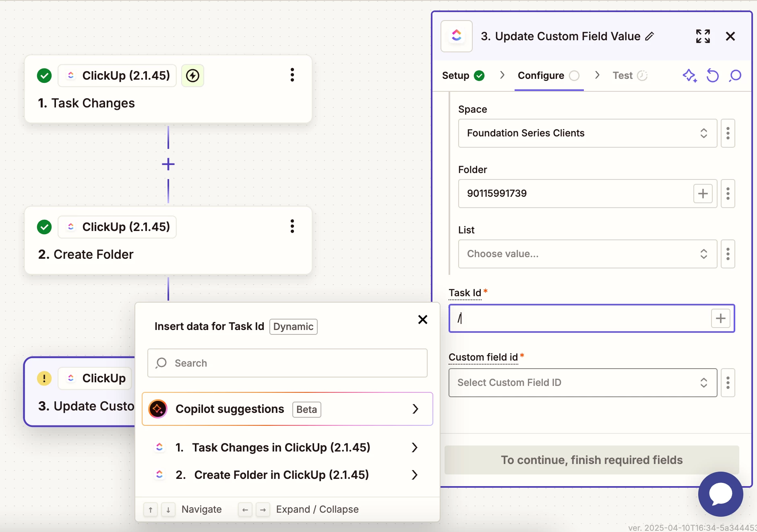Click green check status on Create Folder step
Screen dimensions: 757x532
point(44,227)
